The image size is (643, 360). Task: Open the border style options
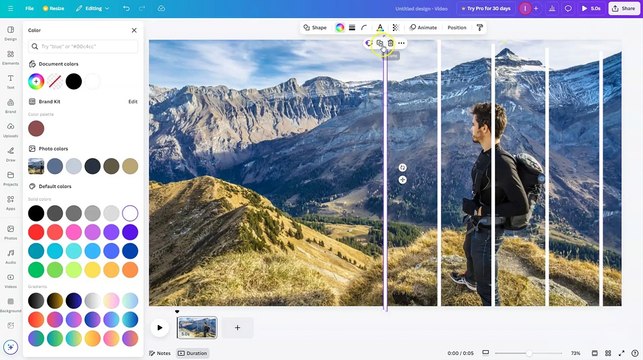(352, 27)
